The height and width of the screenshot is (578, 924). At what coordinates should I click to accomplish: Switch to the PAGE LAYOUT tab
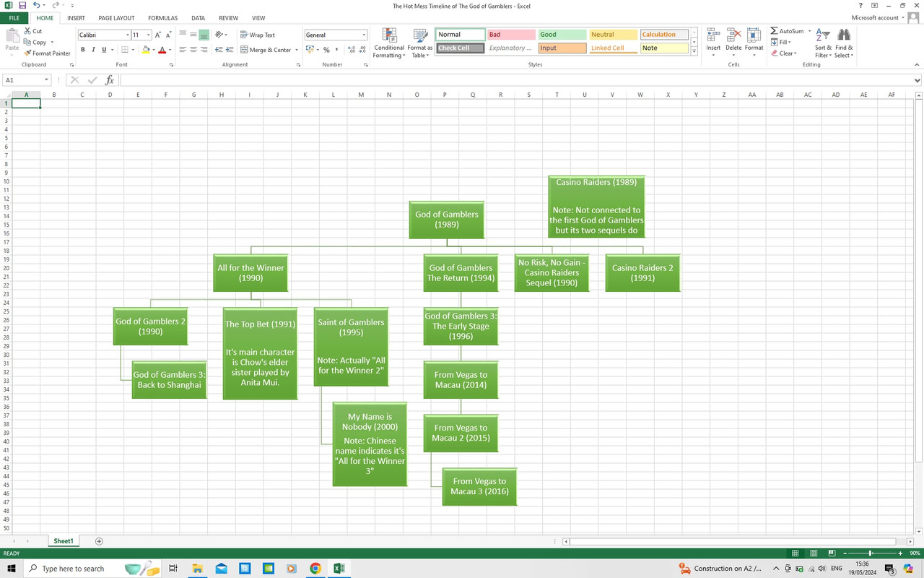(116, 18)
